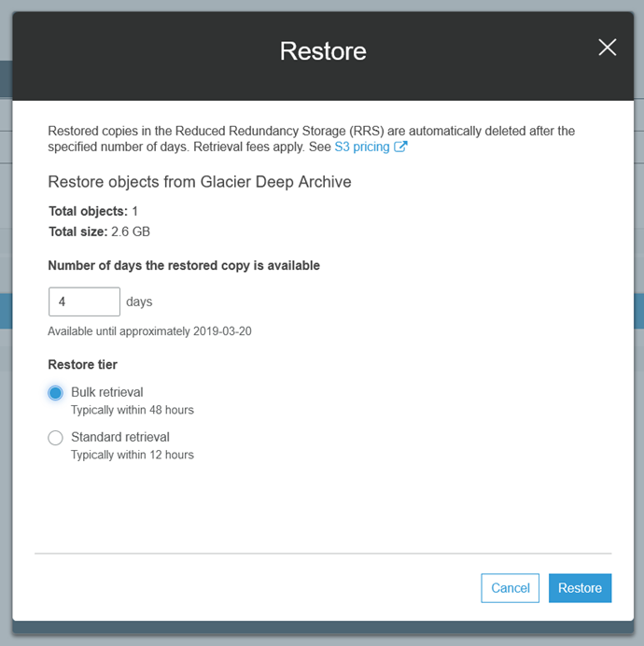Close the Restore dialog with the X
The width and height of the screenshot is (644, 646).
pos(608,48)
